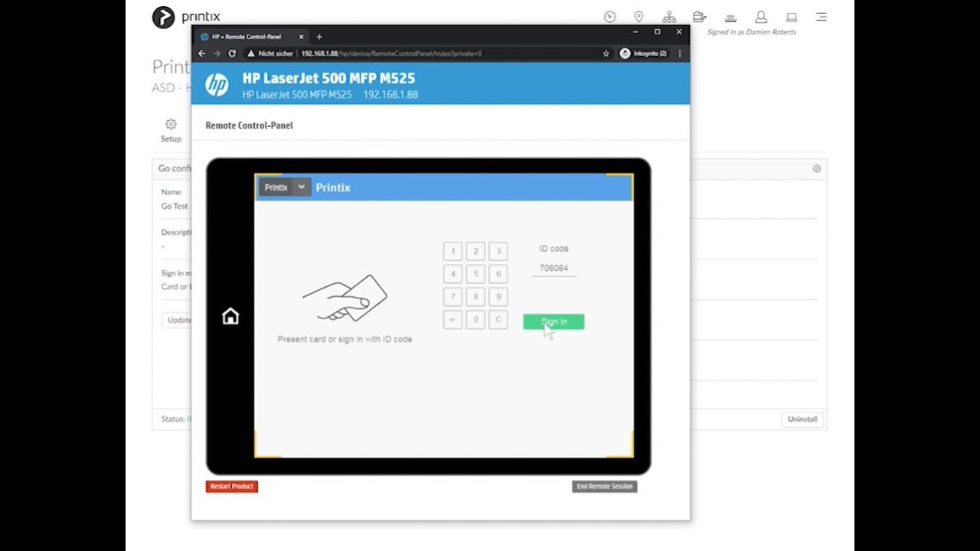Viewport: 980px width, 551px height.
Task: Close the Remote Control-Panel browser tab
Action: pos(301,37)
